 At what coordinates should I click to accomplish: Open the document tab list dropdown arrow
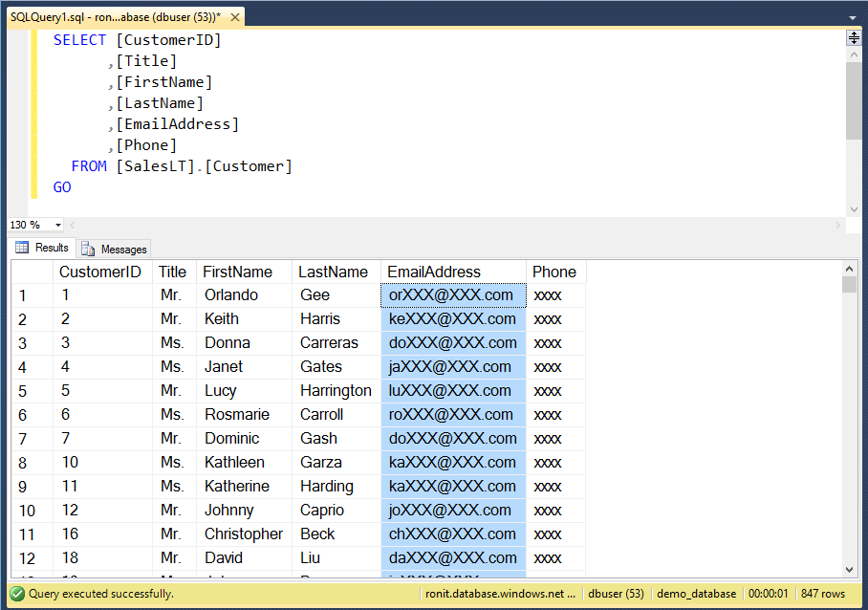[x=851, y=17]
